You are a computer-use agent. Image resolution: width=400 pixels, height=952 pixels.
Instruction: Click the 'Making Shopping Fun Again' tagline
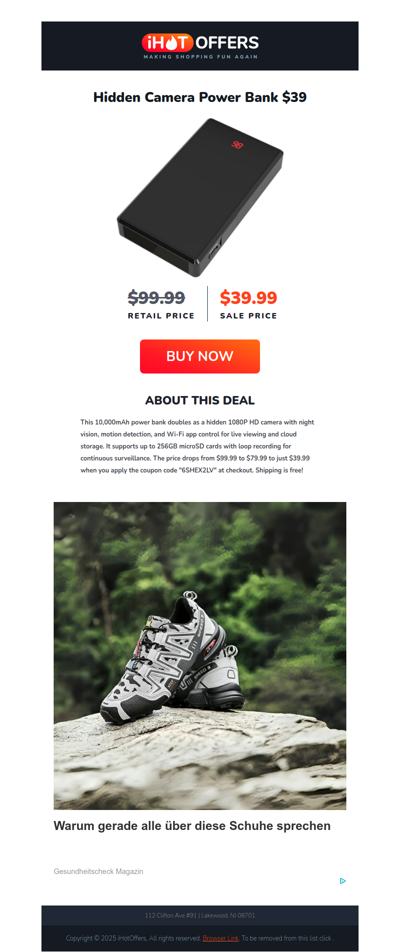coord(200,56)
